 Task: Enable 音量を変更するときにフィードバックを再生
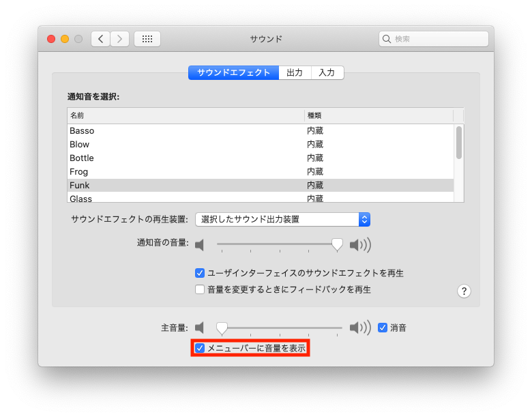(x=200, y=289)
